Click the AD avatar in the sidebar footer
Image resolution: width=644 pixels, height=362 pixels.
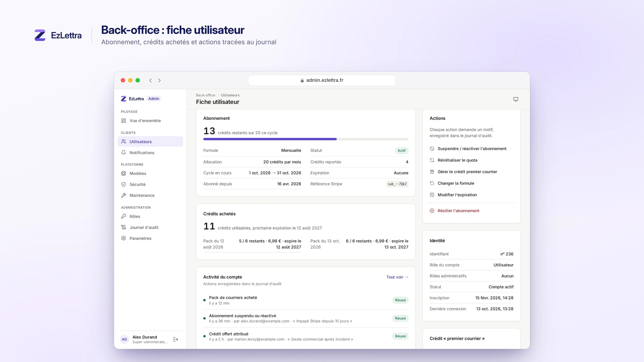pos(124,339)
